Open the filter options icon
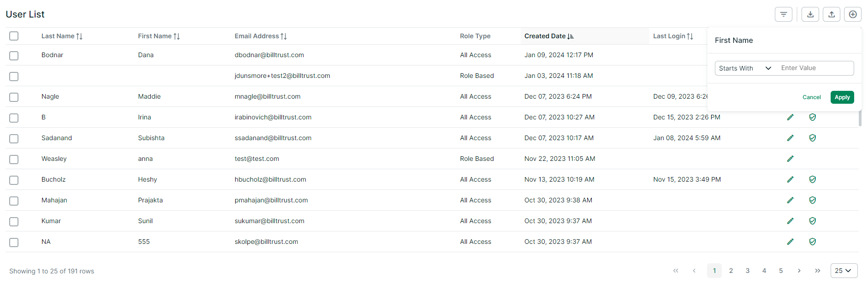This screenshot has width=868, height=284. tap(783, 14)
